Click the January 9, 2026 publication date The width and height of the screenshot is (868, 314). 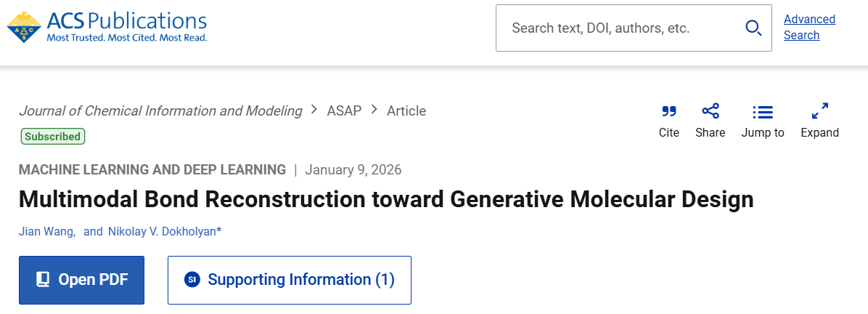(353, 170)
